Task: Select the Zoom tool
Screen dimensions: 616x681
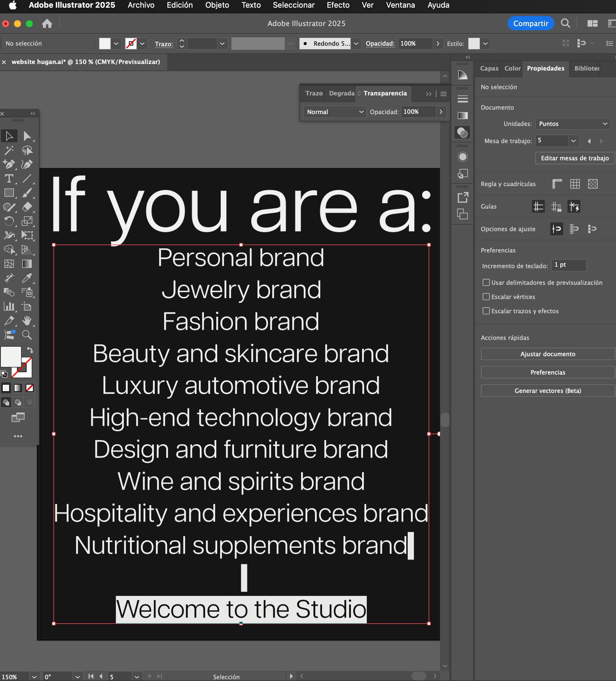Action: coord(27,335)
